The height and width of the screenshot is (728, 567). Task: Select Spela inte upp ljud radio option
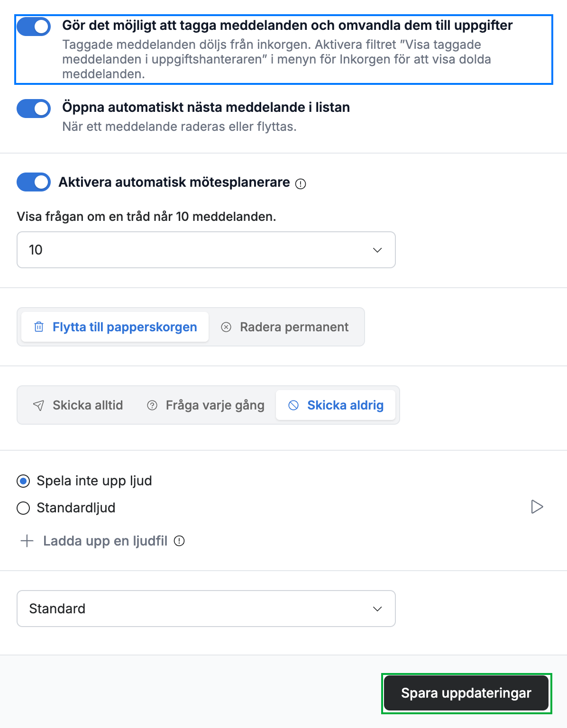pos(23,481)
